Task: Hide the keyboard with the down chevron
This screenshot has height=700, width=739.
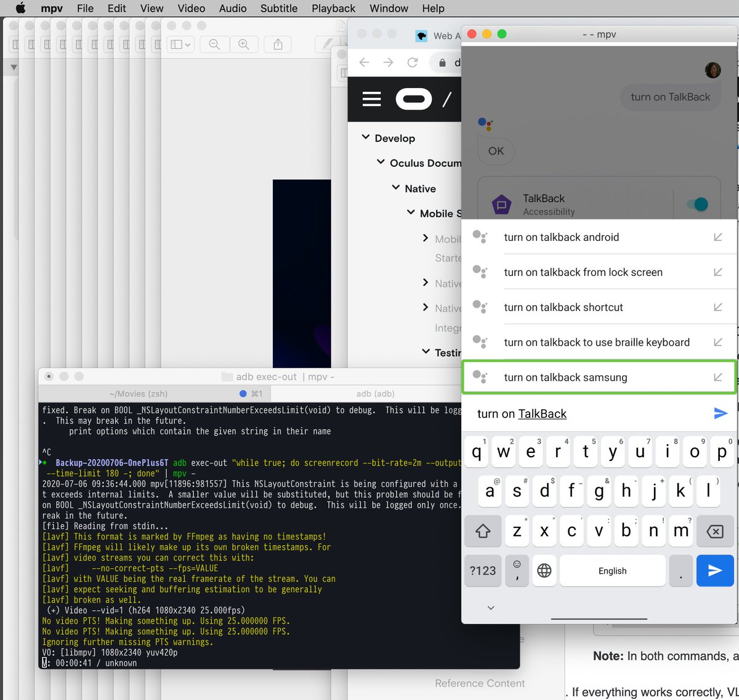Action: pyautogui.click(x=491, y=608)
